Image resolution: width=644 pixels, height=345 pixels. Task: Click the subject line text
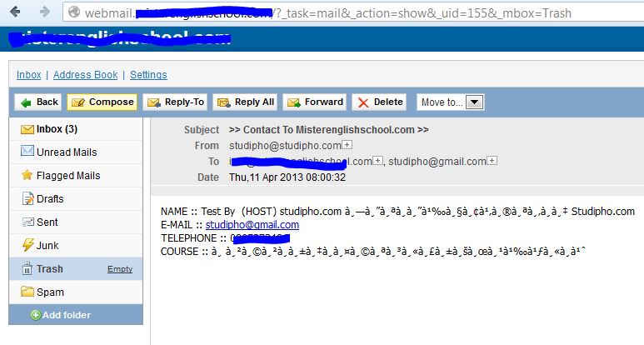coord(328,130)
